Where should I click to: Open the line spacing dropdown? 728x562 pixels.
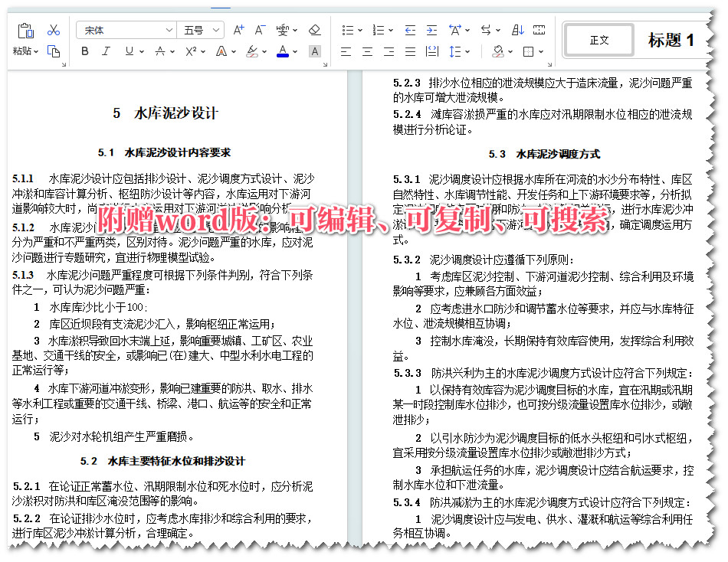[466, 51]
